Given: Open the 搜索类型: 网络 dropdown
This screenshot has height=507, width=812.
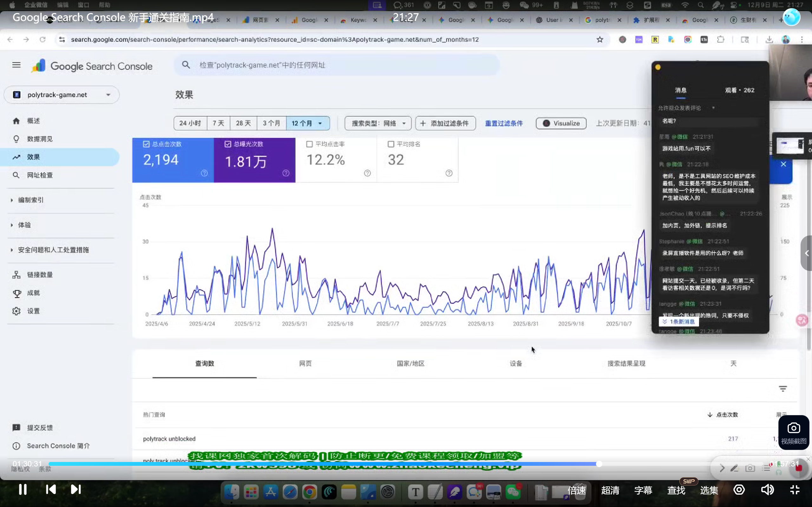Looking at the screenshot, I should click(x=378, y=123).
